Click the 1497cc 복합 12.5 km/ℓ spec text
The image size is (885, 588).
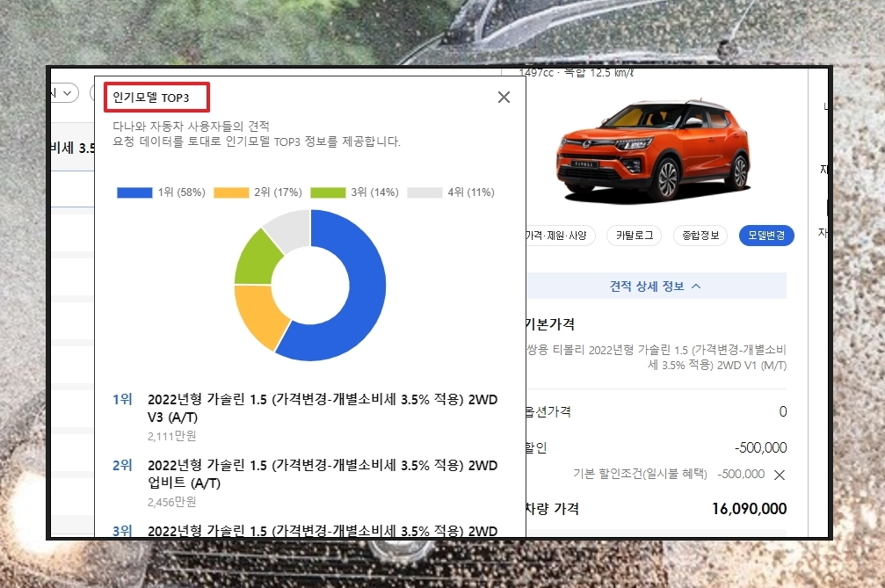576,73
